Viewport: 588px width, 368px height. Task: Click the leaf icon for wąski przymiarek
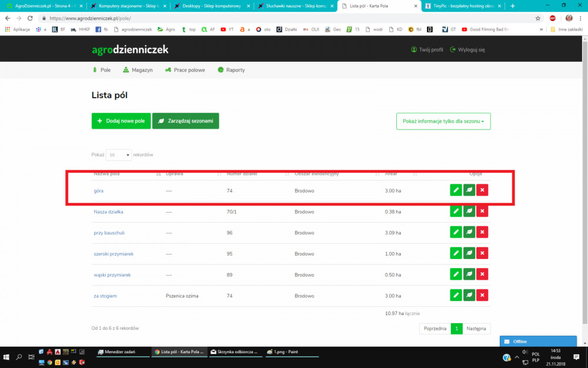(469, 275)
